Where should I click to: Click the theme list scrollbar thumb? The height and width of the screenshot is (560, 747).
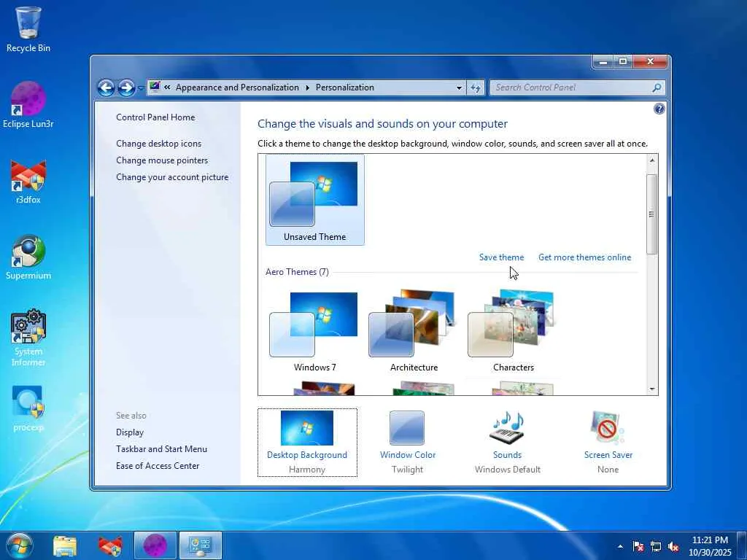pyautogui.click(x=652, y=214)
